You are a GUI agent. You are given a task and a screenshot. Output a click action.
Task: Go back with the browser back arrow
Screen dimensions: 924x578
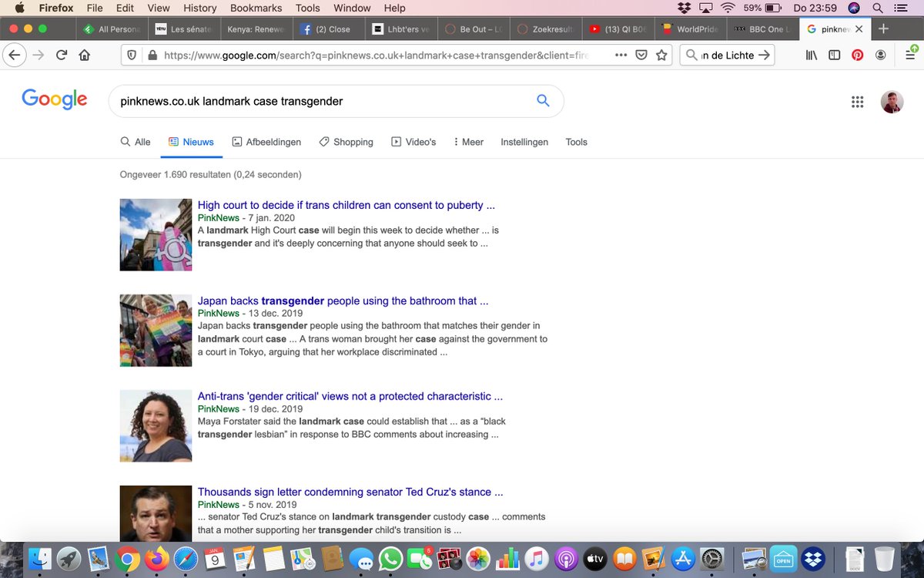coord(14,55)
